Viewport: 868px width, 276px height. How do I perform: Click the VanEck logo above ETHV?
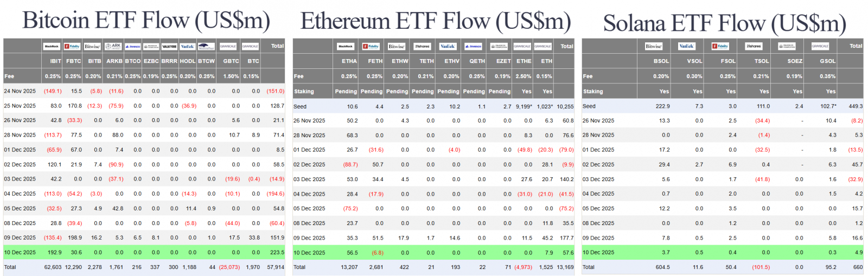point(448,46)
